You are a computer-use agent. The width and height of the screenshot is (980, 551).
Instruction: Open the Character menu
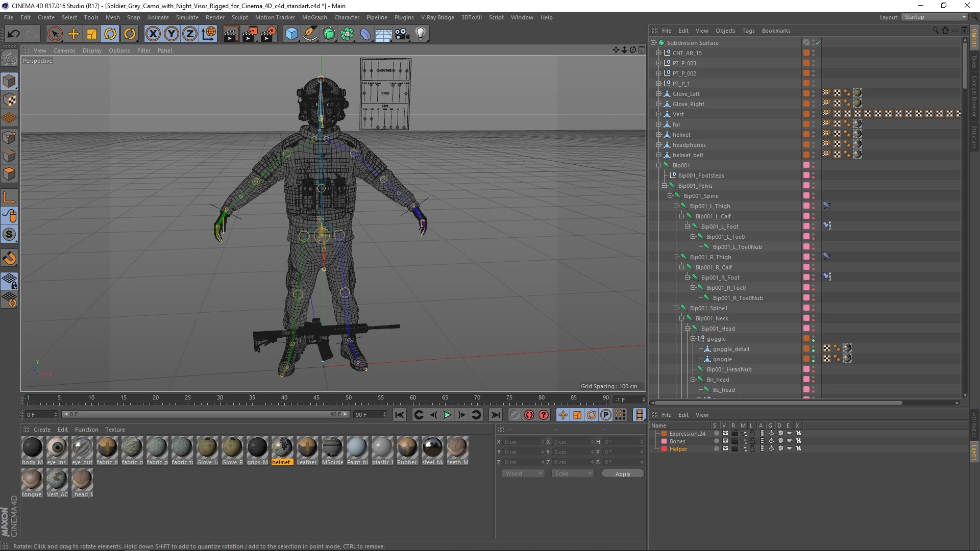pyautogui.click(x=347, y=17)
